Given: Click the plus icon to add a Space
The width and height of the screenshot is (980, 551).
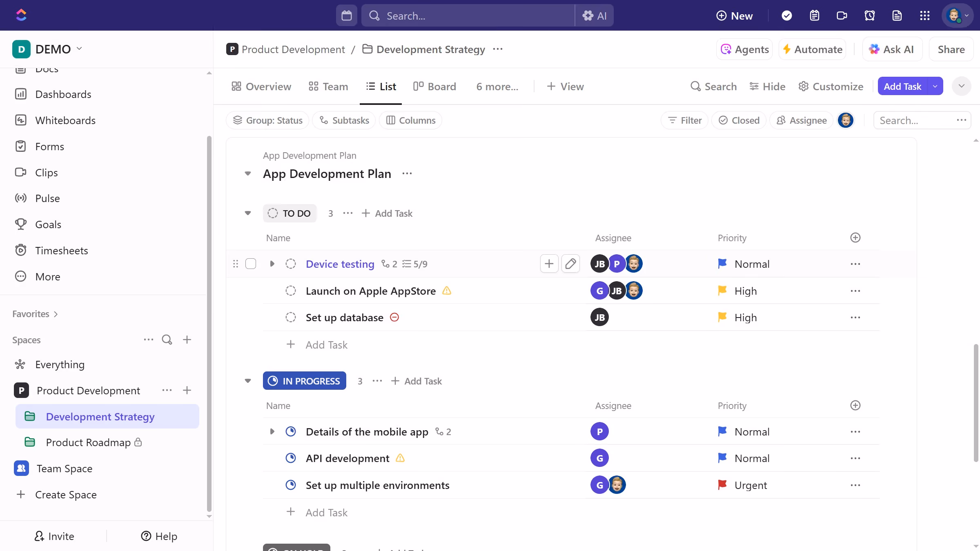Looking at the screenshot, I should [187, 340].
